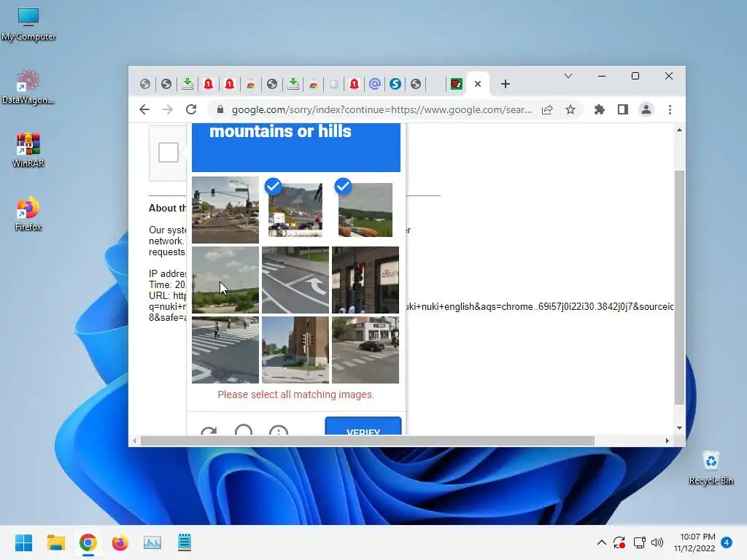
Task: Get a new challenge with reload icon
Action: [x=209, y=430]
